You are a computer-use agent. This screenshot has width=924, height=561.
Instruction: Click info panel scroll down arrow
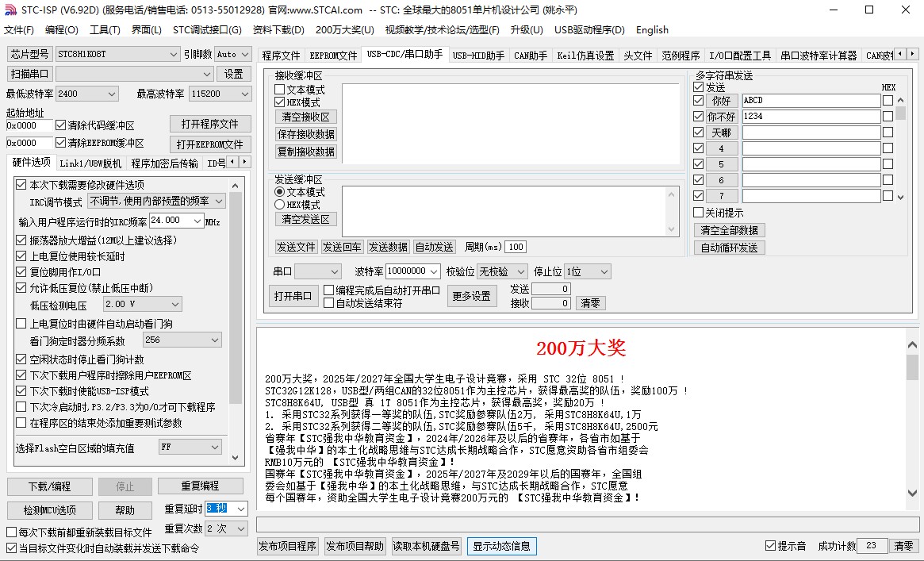912,493
